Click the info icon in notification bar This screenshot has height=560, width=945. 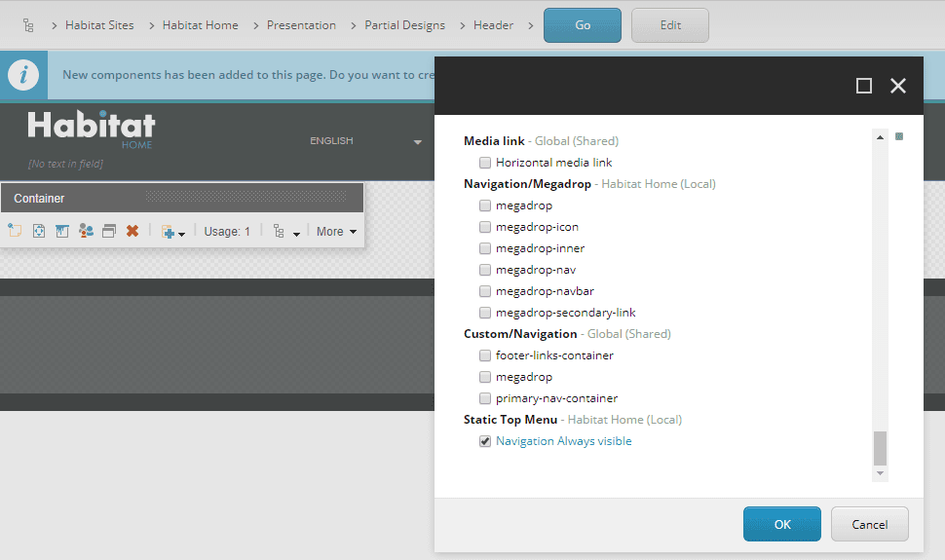tap(23, 75)
